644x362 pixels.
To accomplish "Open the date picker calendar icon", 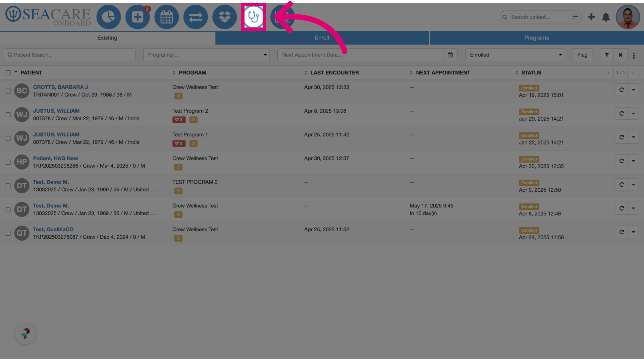I will (x=450, y=55).
